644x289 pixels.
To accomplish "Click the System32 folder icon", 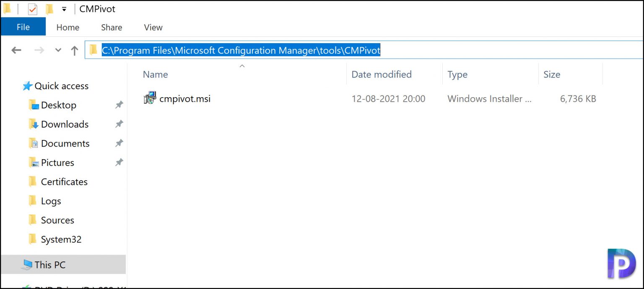I will click(x=33, y=239).
